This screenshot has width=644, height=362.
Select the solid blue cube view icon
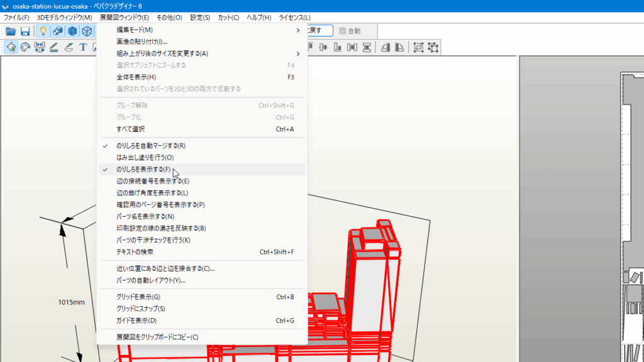72,31
